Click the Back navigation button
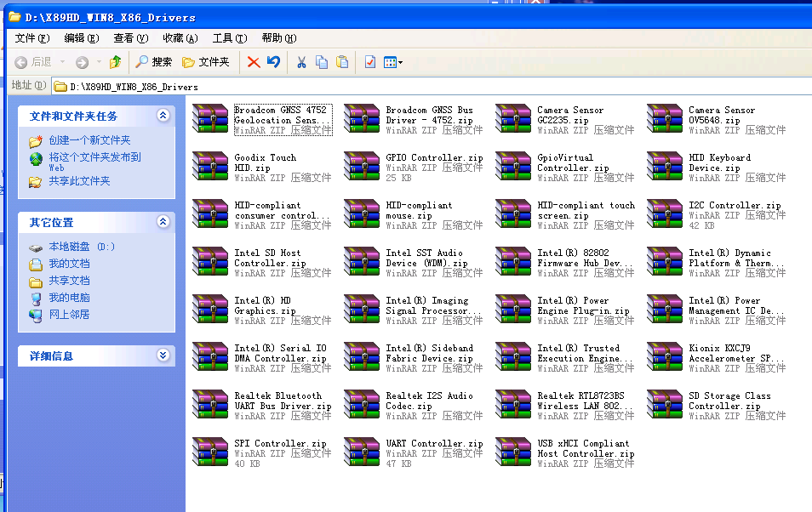Viewport: 812px width, 512px height. pos(33,62)
